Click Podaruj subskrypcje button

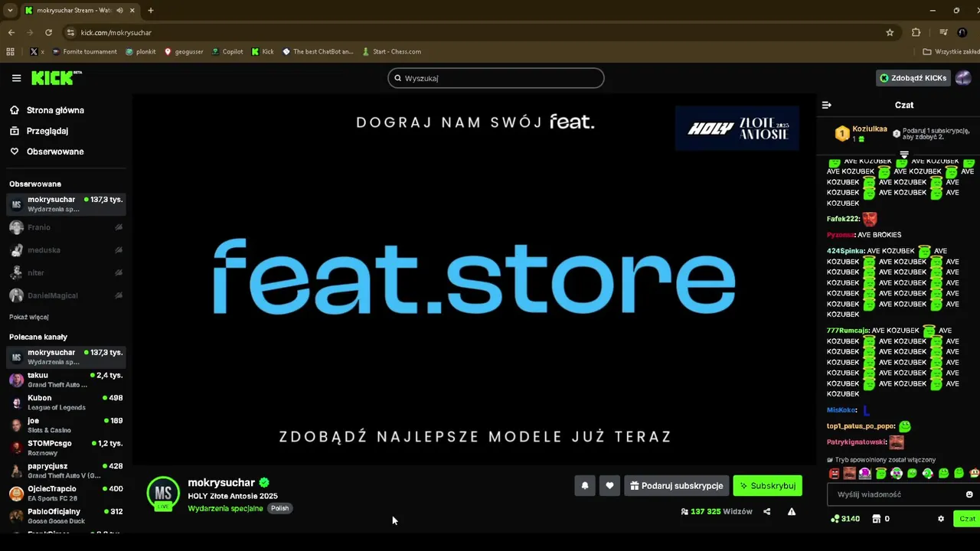[x=676, y=486]
